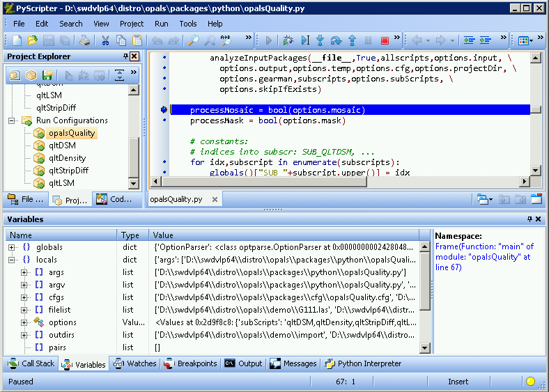Click the Save project icon in Project Explorer
The height and width of the screenshot is (392, 549).
point(47,75)
